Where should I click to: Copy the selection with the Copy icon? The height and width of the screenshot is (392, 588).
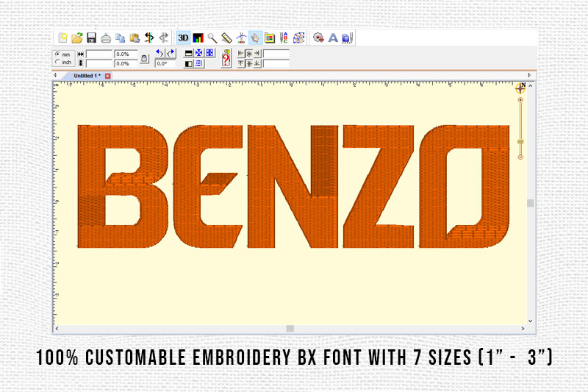pyautogui.click(x=120, y=38)
